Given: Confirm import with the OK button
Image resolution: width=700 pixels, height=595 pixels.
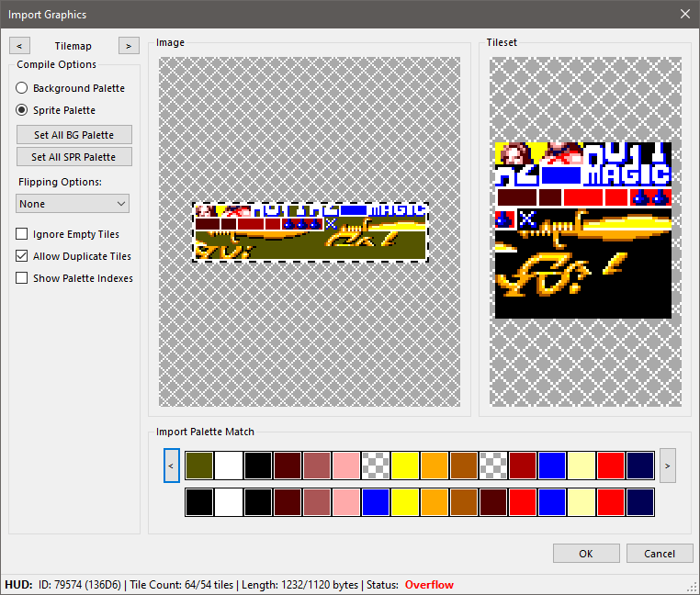Looking at the screenshot, I should point(586,554).
